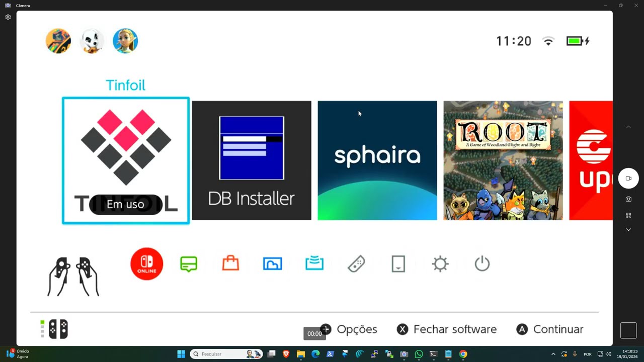Open the POR language switcher
Screen dimensions: 644x362
click(588, 354)
